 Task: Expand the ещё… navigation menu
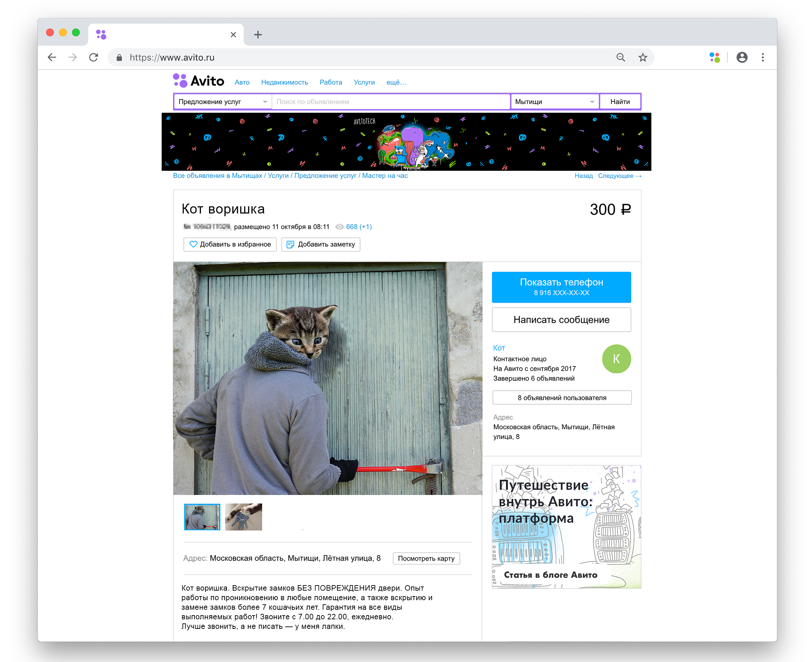click(396, 82)
